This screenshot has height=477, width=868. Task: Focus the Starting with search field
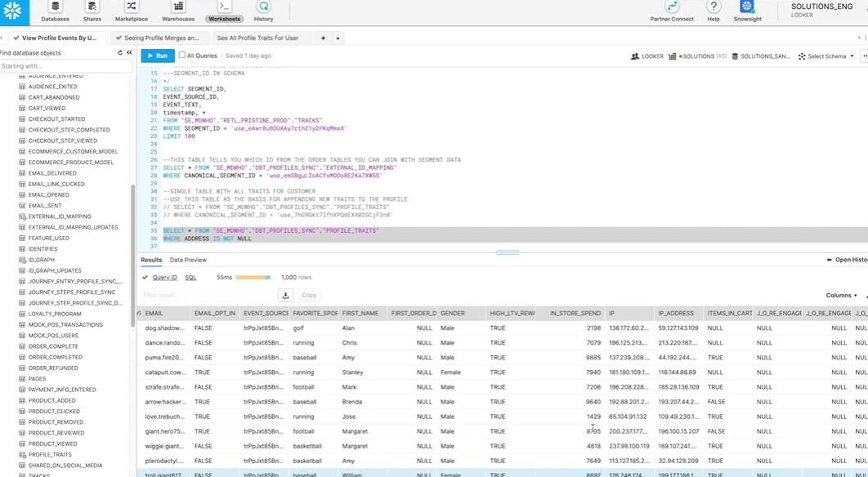[66, 66]
